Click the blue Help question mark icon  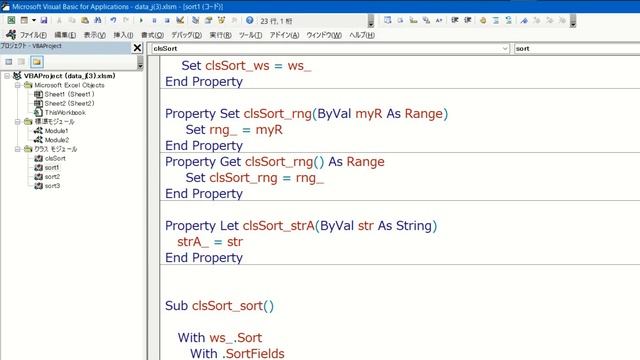click(249, 20)
